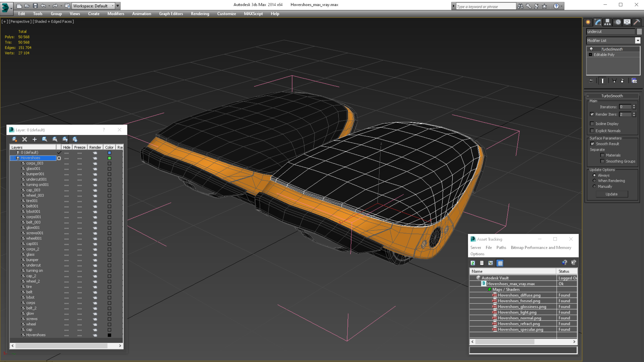Image resolution: width=644 pixels, height=362 pixels.
Task: Expand the Editable Poly stack entry
Action: coord(591,55)
